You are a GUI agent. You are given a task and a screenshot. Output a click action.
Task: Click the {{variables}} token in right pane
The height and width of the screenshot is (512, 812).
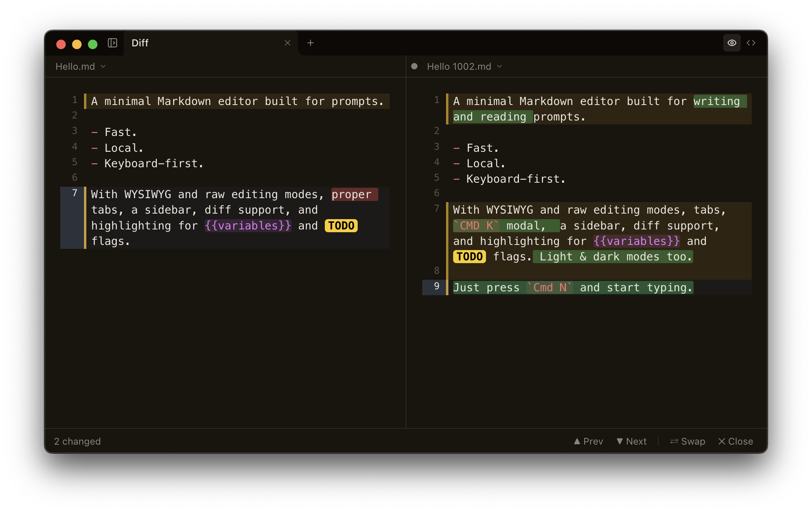click(637, 241)
